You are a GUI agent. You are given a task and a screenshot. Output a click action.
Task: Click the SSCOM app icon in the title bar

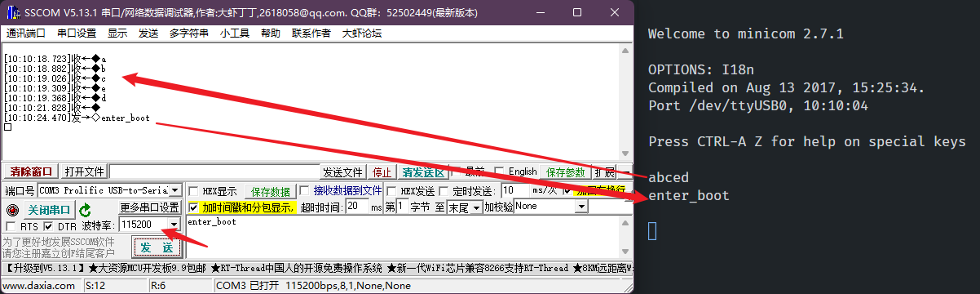coord(13,12)
